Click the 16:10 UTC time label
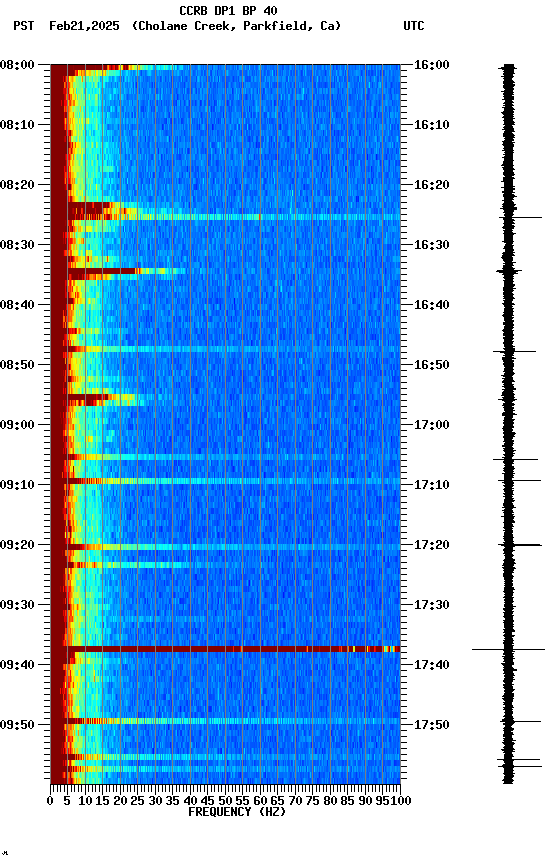 pyautogui.click(x=431, y=125)
